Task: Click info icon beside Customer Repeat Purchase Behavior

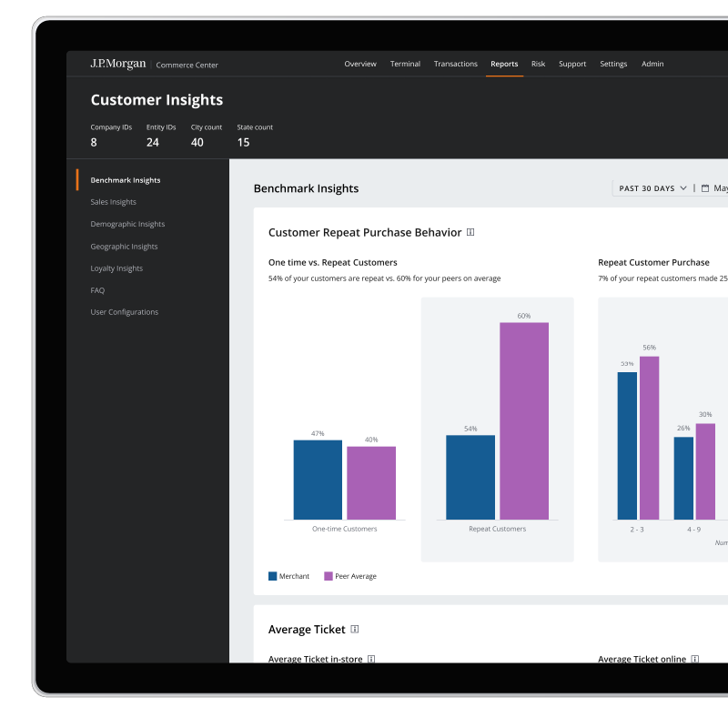Action: 470,232
